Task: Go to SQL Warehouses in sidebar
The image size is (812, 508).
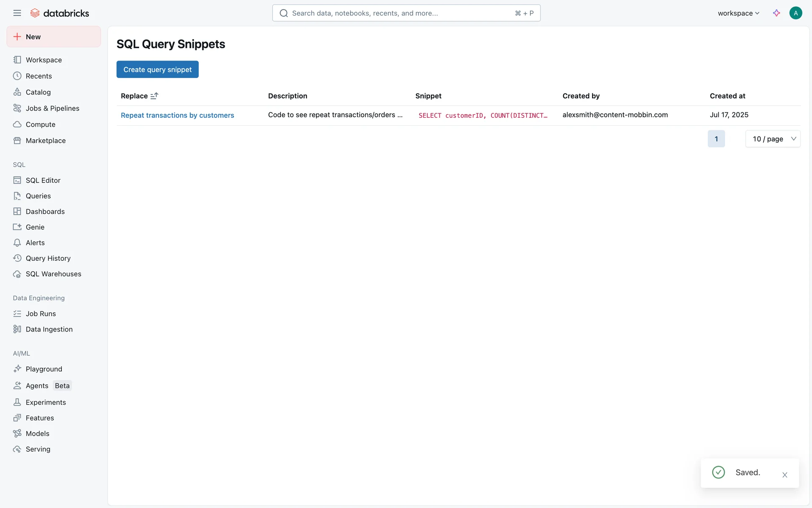Action: coord(53,274)
